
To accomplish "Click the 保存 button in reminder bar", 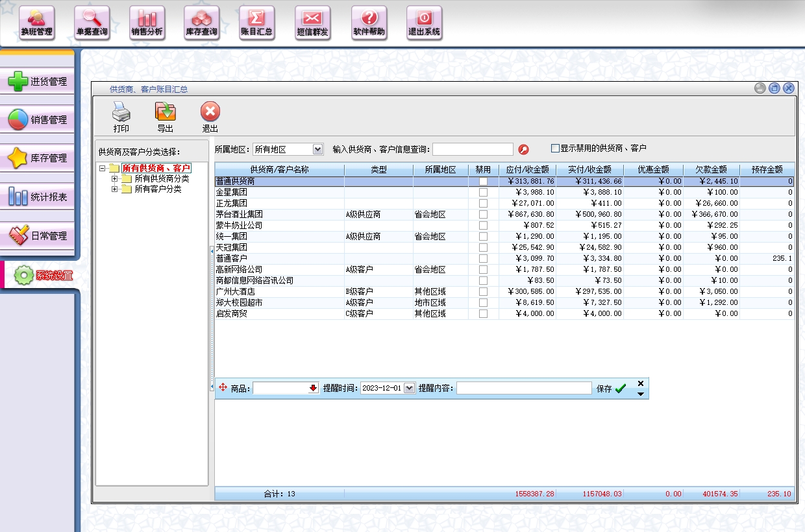I will [612, 389].
